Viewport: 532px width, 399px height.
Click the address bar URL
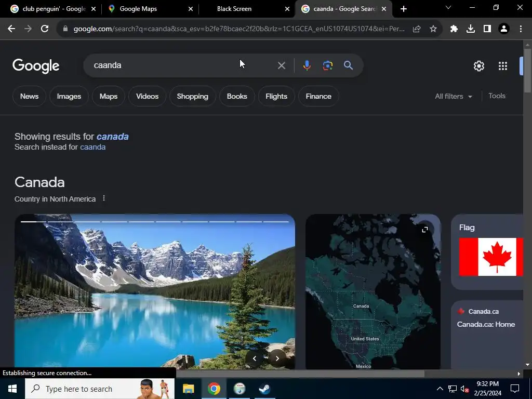click(x=239, y=29)
